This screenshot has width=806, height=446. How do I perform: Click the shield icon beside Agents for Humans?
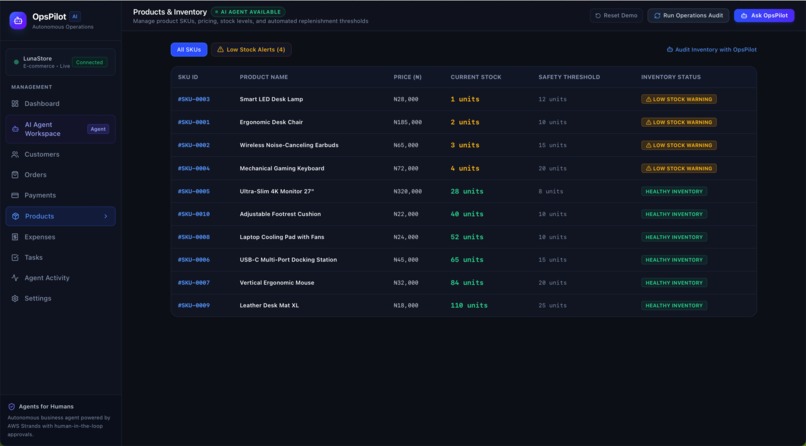pos(11,406)
